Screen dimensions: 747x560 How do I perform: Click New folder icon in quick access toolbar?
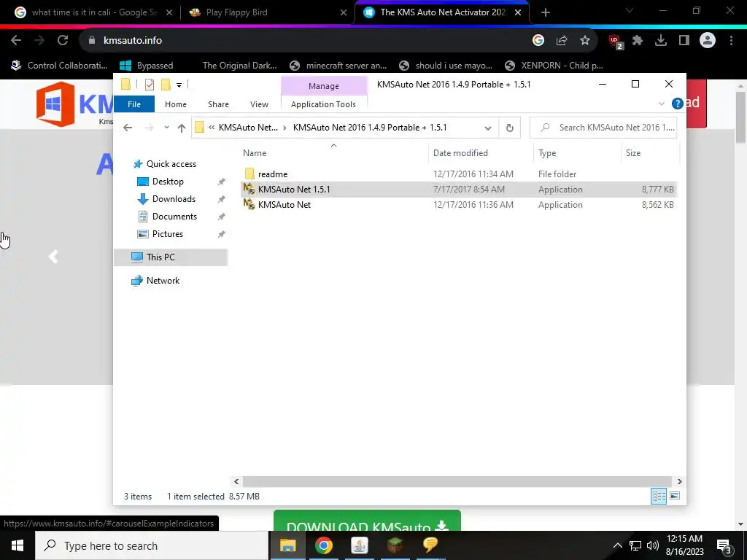pyautogui.click(x=166, y=85)
